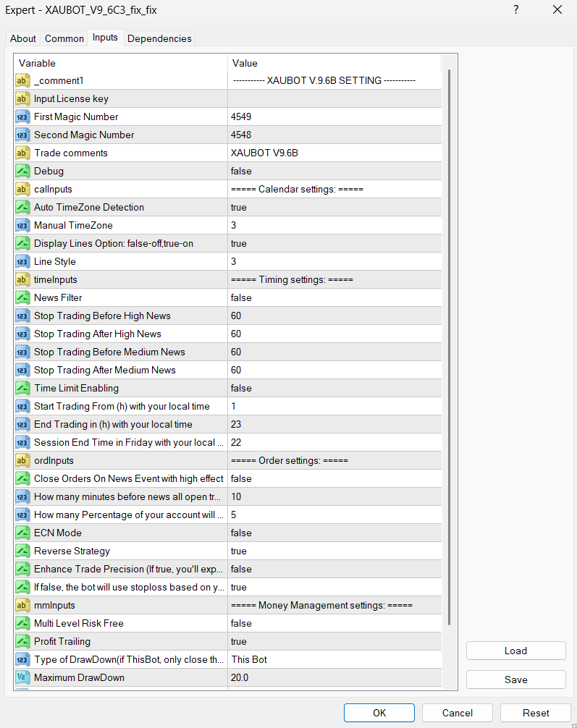This screenshot has height=728, width=577.
Task: Click the Reset button
Action: 535,713
